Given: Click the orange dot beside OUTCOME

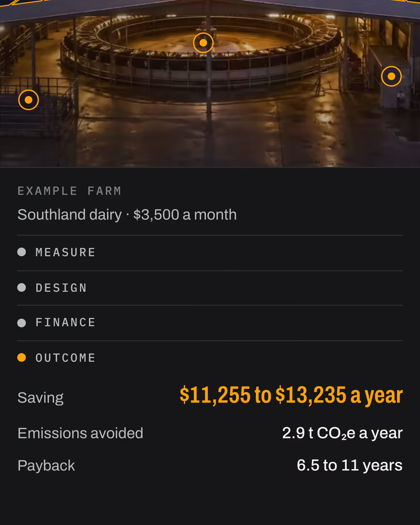Looking at the screenshot, I should (x=22, y=357).
